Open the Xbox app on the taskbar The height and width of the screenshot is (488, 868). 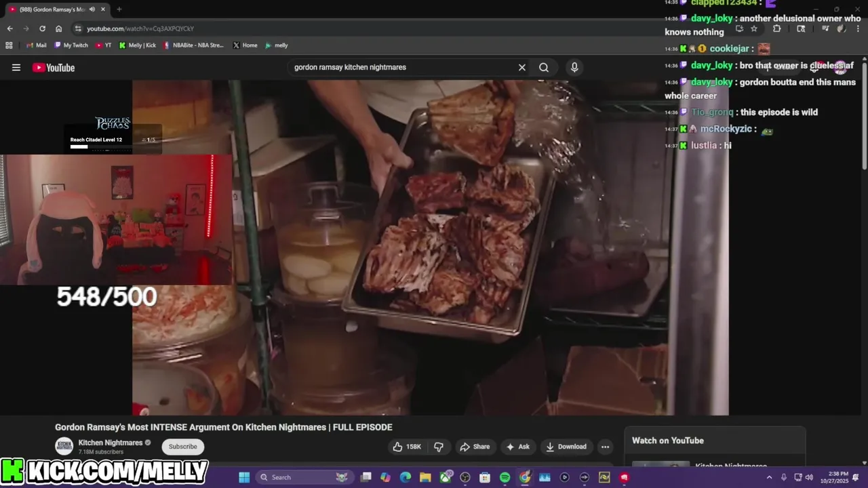(x=446, y=477)
